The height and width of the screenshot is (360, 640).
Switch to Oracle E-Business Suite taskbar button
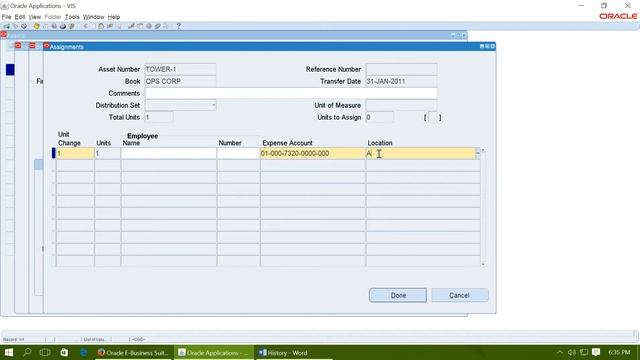tap(133, 353)
